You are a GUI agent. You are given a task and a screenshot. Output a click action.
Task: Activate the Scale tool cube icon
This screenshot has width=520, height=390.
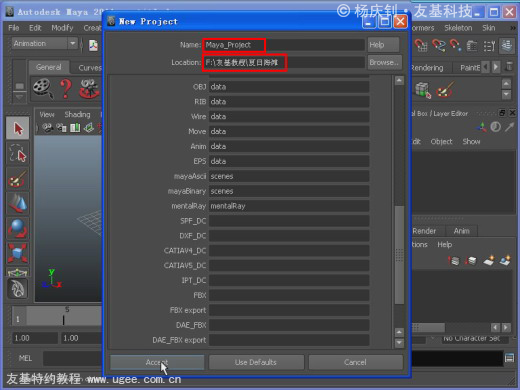coord(18,253)
